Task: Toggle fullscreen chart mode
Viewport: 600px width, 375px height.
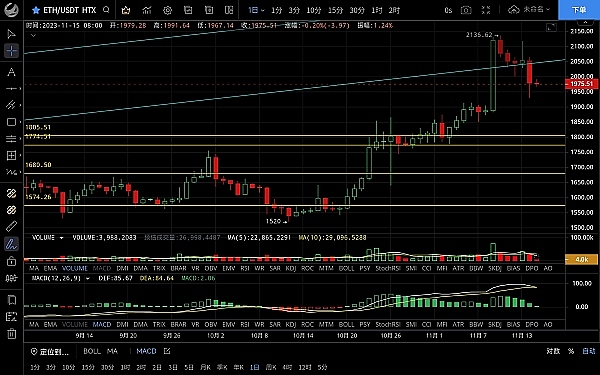Action: pos(486,10)
